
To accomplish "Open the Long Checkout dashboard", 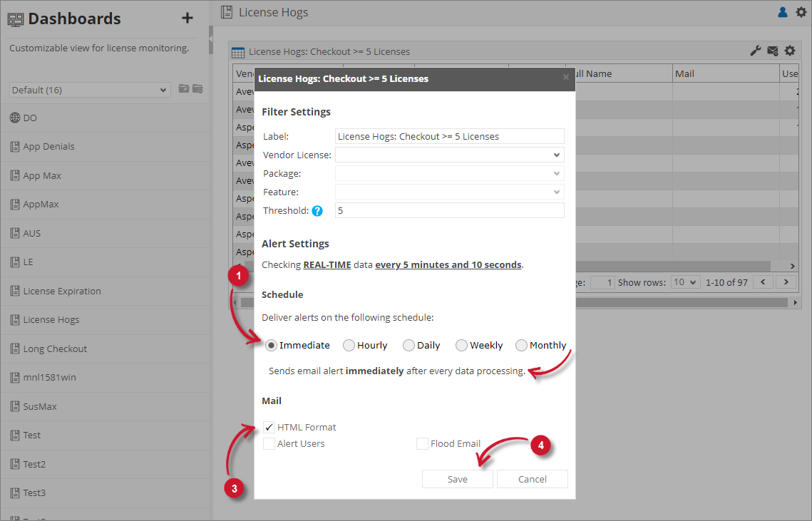I will tap(106, 349).
